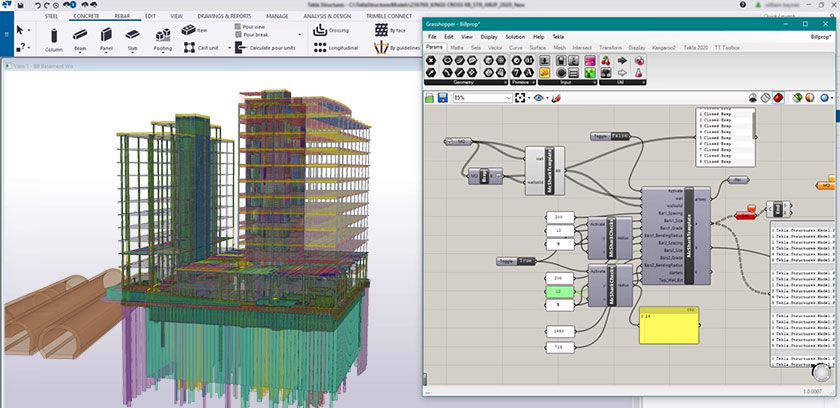Toggle the eye preview icon in Grasshopper toolbar
Image resolution: width=840 pixels, height=408 pixels.
click(538, 98)
